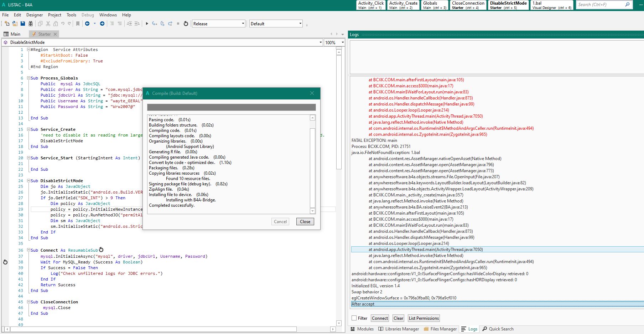
Task: Open the Default build configuration dropdown
Action: 276,24
